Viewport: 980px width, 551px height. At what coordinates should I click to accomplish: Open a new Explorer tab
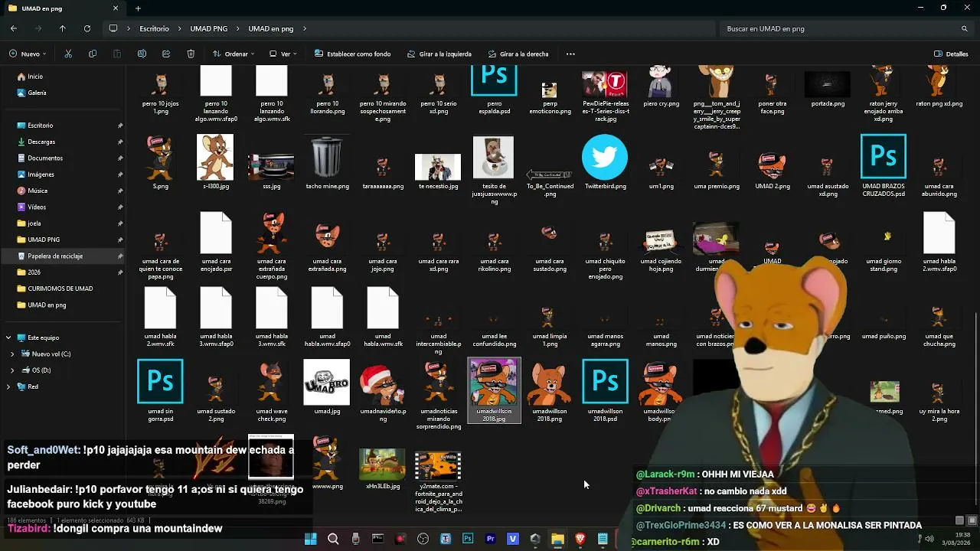[x=138, y=8]
